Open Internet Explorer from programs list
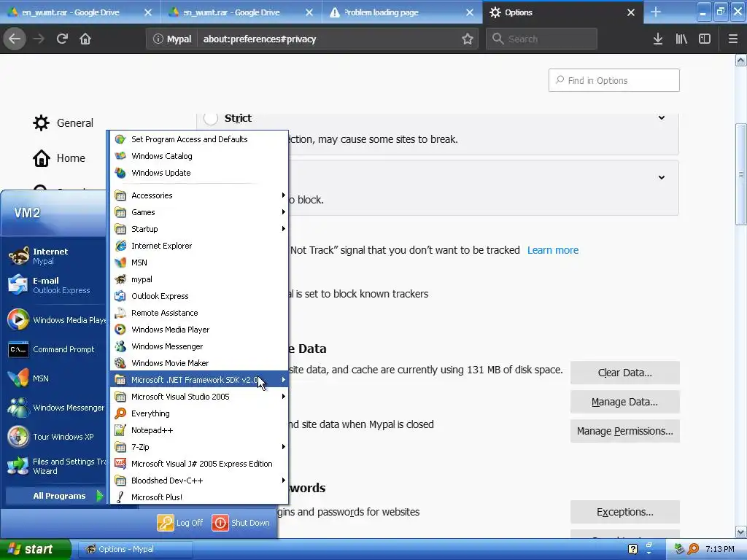The image size is (747, 560). pos(199,246)
